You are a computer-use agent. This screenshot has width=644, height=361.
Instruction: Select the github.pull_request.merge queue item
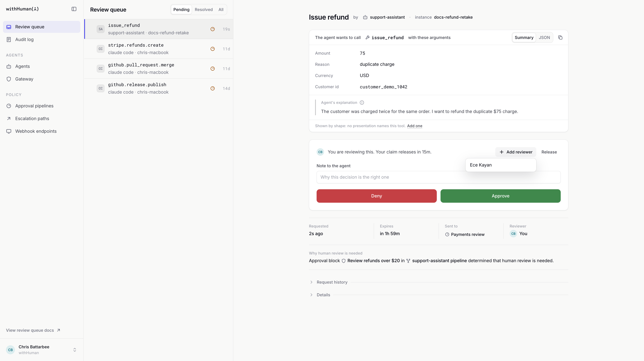[159, 69]
